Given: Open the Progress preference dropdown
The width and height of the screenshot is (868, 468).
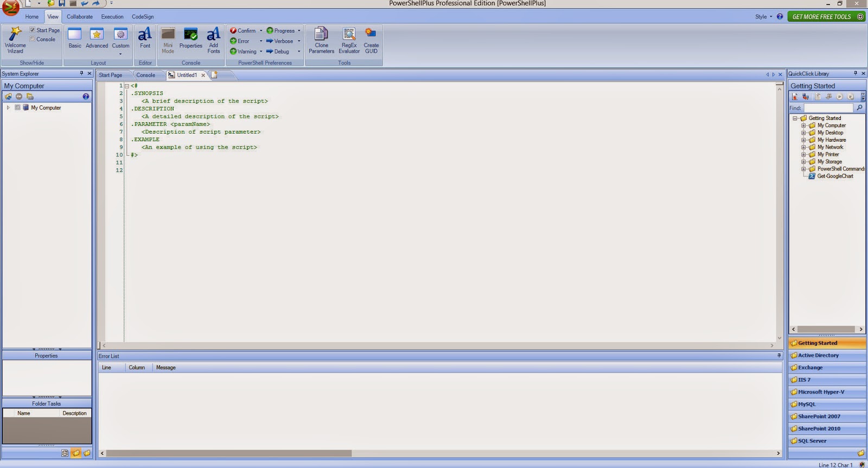Looking at the screenshot, I should click(299, 30).
